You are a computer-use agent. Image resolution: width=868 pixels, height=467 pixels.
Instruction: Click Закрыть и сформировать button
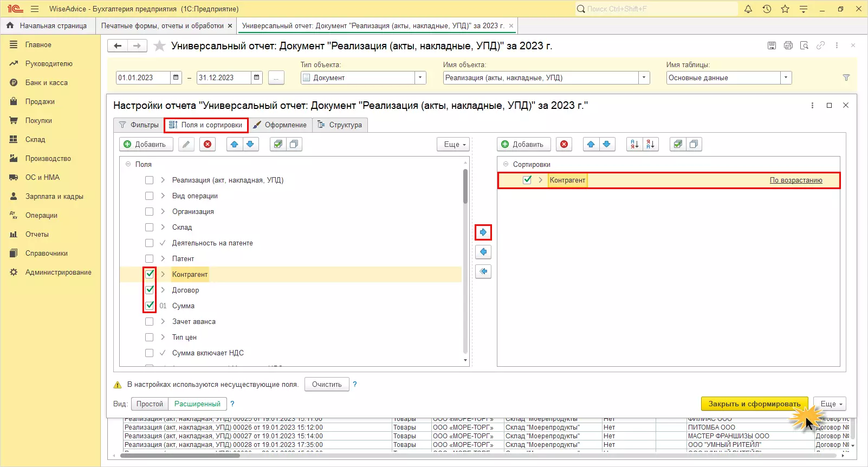pos(754,404)
